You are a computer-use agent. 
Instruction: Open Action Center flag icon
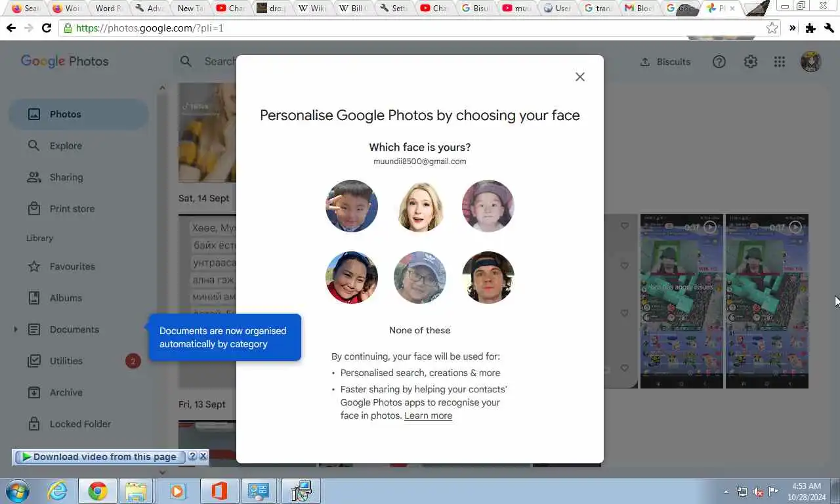pyautogui.click(x=774, y=492)
